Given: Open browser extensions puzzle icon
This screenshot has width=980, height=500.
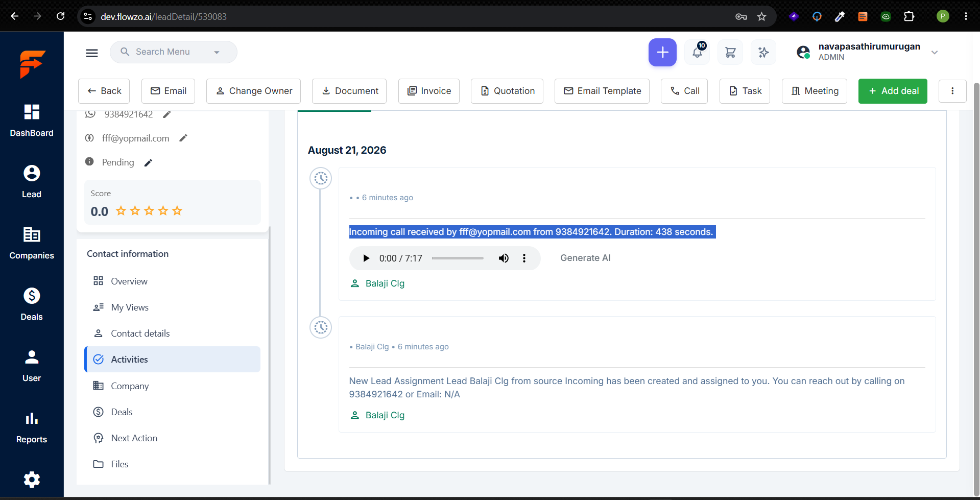Looking at the screenshot, I should click(x=909, y=16).
